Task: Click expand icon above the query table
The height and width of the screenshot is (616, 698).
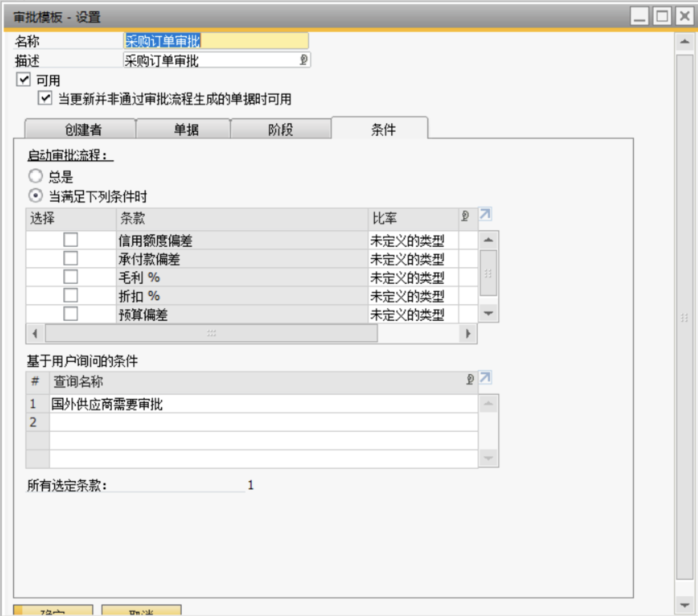Action: click(485, 377)
